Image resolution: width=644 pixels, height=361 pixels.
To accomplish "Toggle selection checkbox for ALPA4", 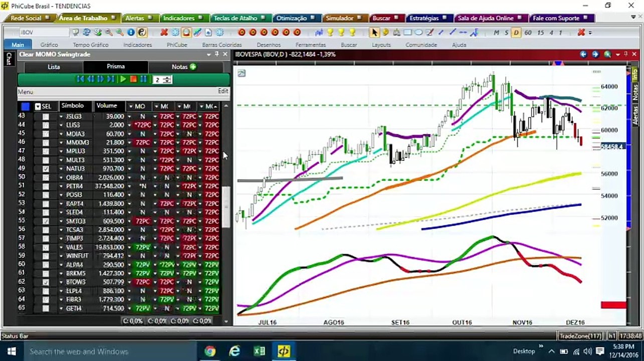I will (46, 265).
